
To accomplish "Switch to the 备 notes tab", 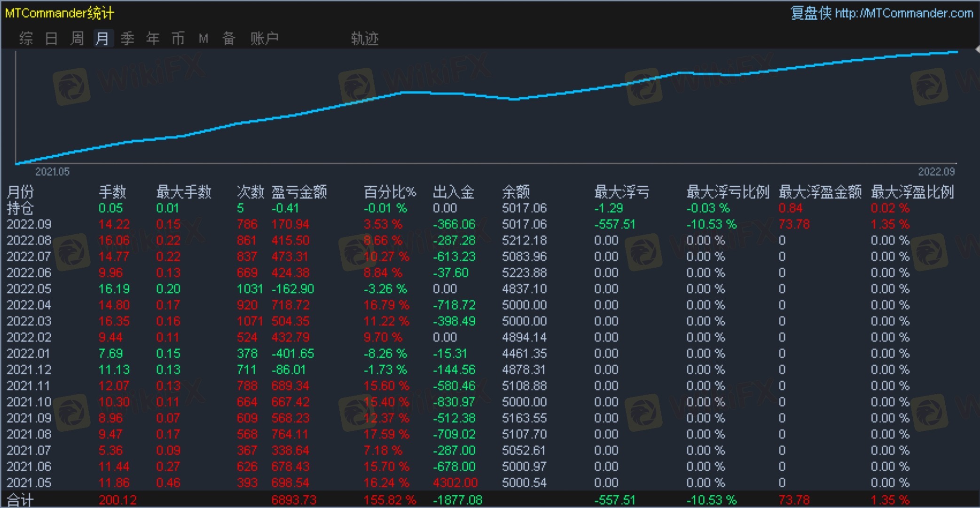I will (x=228, y=38).
